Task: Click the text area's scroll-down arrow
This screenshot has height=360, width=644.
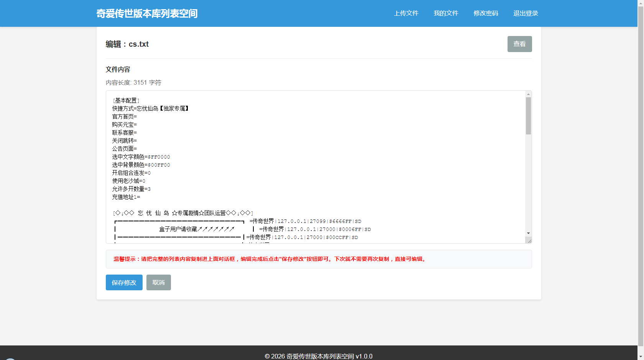Action: click(x=528, y=233)
